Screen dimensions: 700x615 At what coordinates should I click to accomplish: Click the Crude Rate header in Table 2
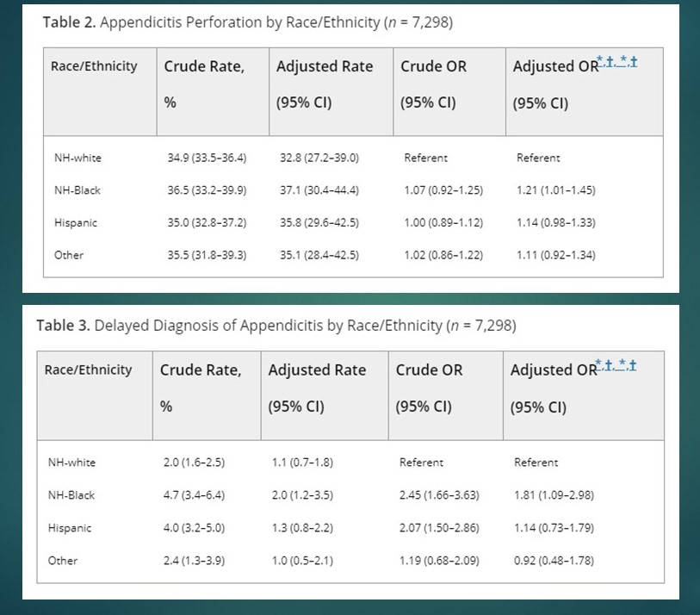[x=204, y=66]
